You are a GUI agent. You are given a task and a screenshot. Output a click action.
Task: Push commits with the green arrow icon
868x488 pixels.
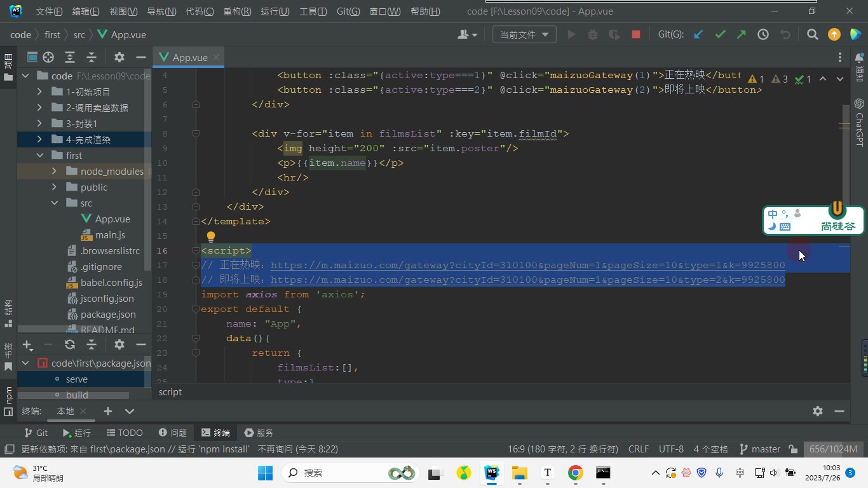(x=742, y=35)
